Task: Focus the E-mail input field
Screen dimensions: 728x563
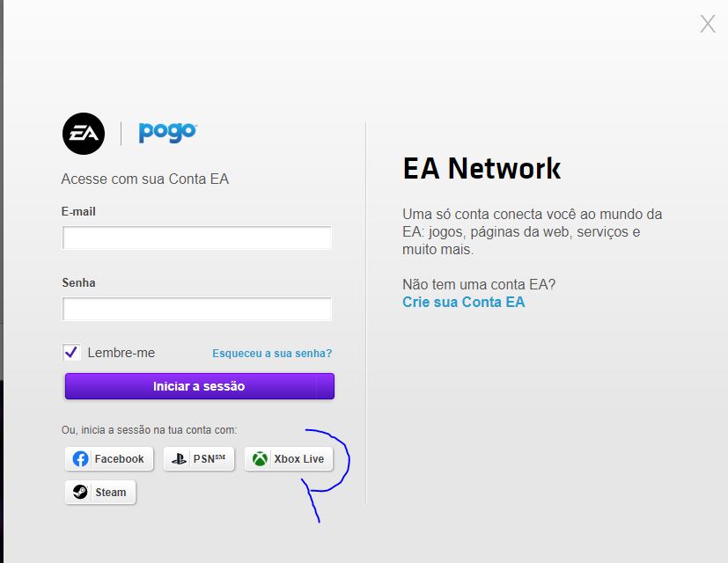Action: point(197,238)
